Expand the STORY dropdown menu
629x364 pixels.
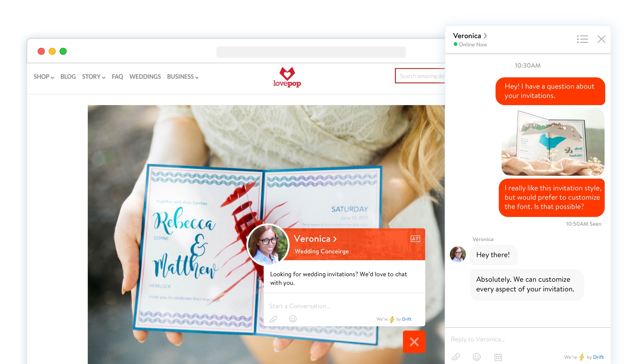[x=93, y=77]
